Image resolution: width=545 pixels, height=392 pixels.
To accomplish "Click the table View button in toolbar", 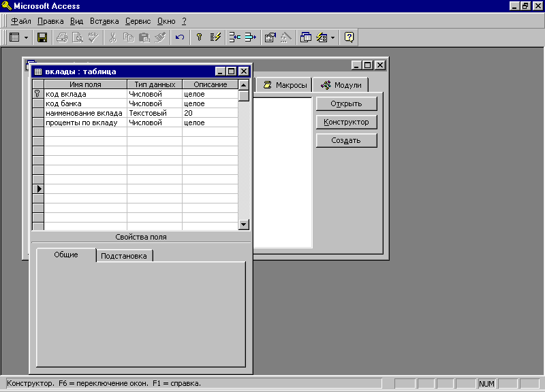I will tap(14, 37).
